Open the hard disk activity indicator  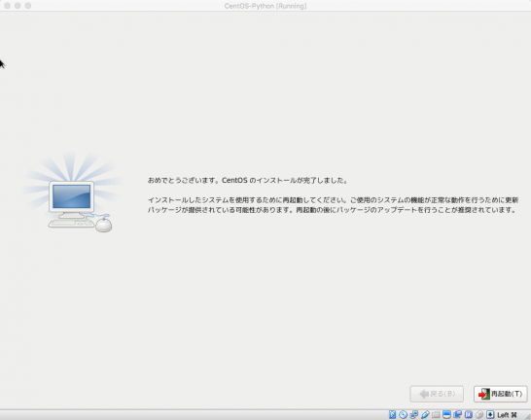[x=392, y=414]
